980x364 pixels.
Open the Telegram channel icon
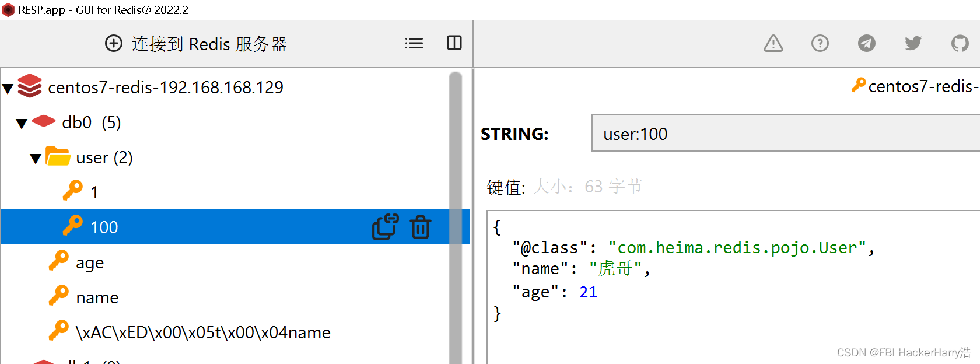(867, 43)
